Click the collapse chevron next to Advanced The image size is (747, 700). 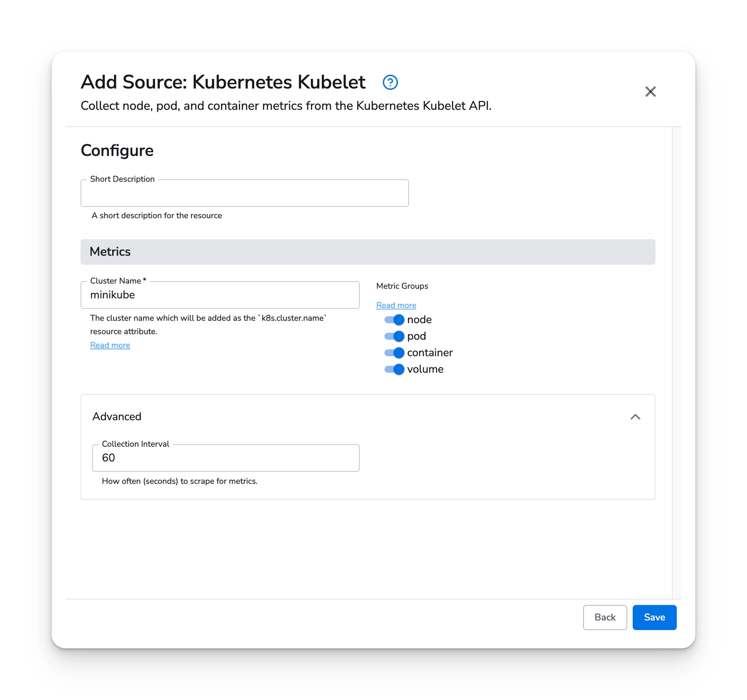636,417
